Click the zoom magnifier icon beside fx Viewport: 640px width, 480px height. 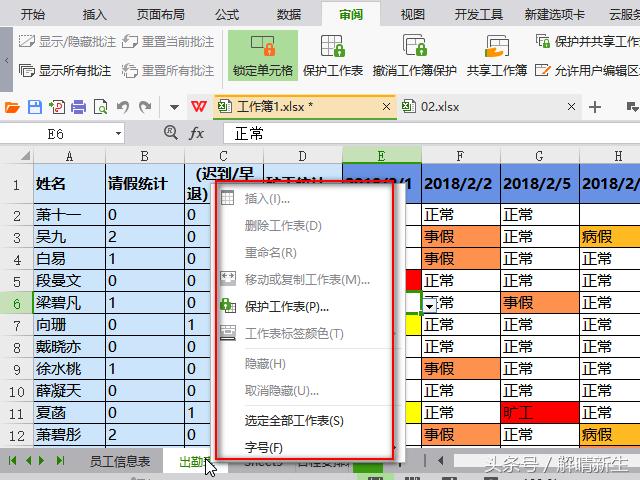(171, 133)
